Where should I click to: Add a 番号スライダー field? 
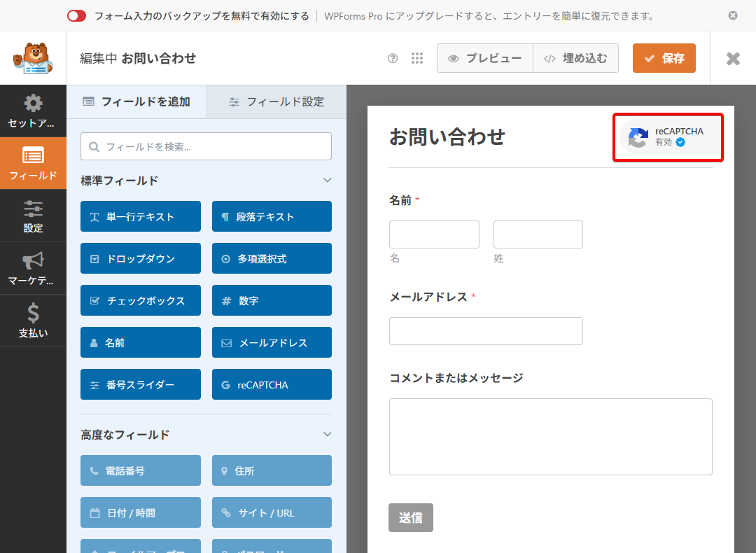pyautogui.click(x=141, y=385)
